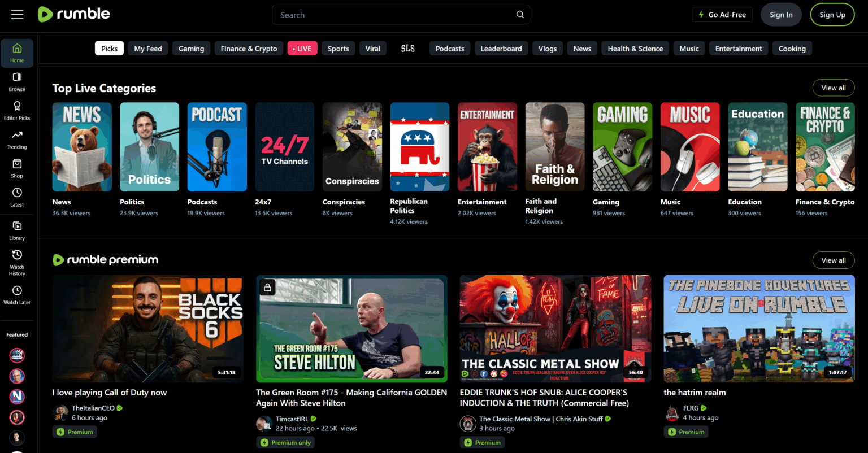The image size is (868, 453).
Task: Click the Go Ad-Free button
Action: click(x=722, y=14)
